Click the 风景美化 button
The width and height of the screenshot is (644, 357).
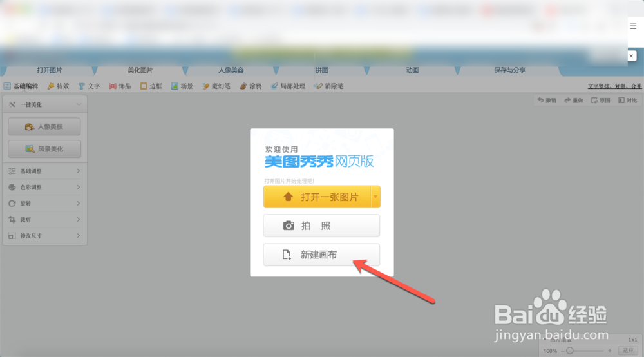click(44, 149)
